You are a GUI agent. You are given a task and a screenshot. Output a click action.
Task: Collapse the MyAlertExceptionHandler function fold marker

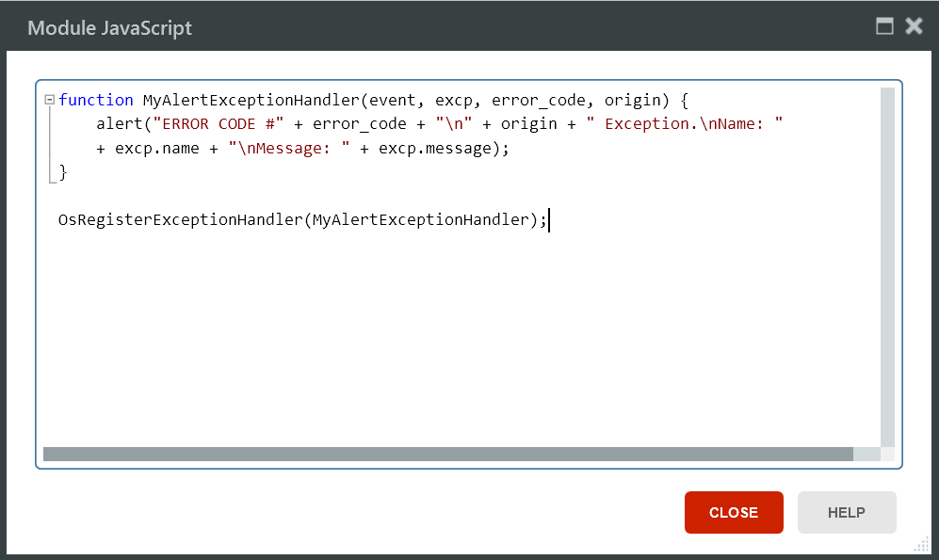(49, 101)
